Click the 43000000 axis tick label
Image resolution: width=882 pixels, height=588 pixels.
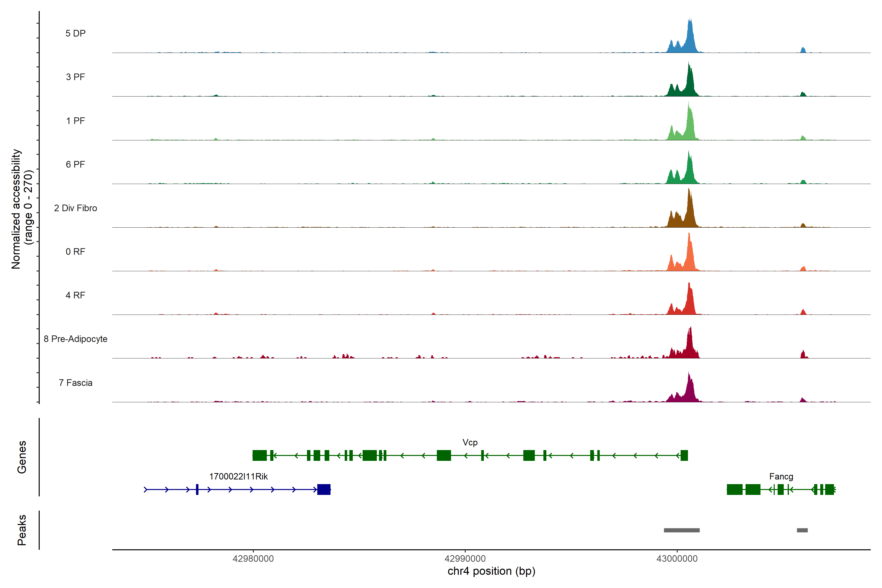click(677, 559)
